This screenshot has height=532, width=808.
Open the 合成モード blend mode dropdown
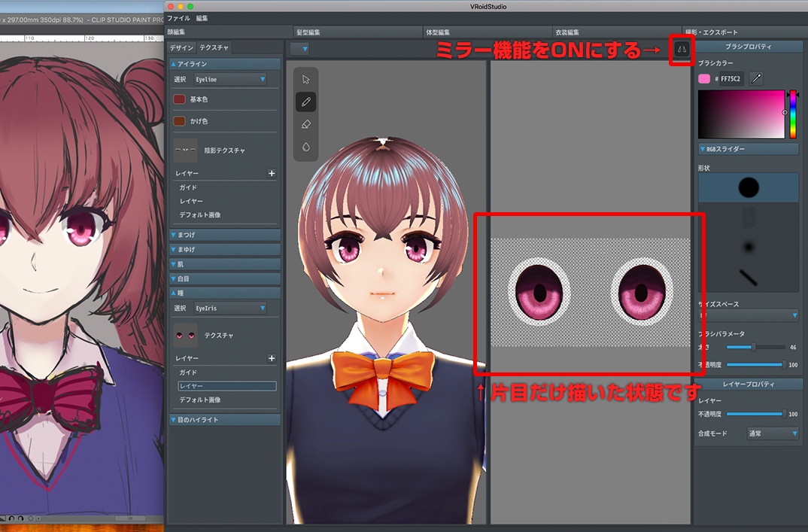click(773, 434)
